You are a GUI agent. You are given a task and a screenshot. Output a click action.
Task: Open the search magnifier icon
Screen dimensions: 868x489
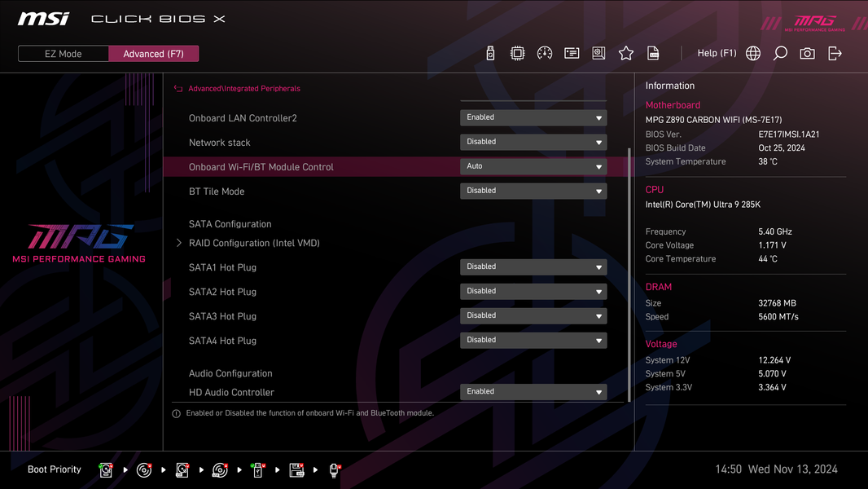coord(780,53)
